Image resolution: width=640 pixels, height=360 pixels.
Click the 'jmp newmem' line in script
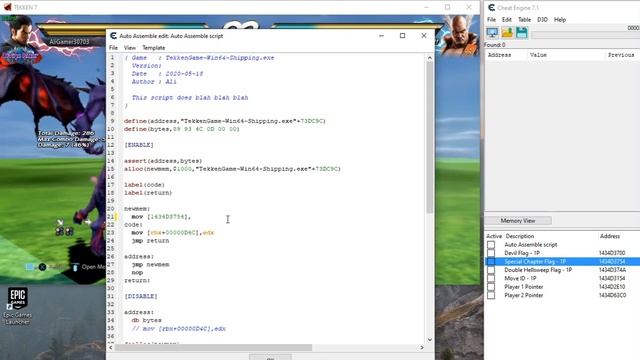(150, 264)
